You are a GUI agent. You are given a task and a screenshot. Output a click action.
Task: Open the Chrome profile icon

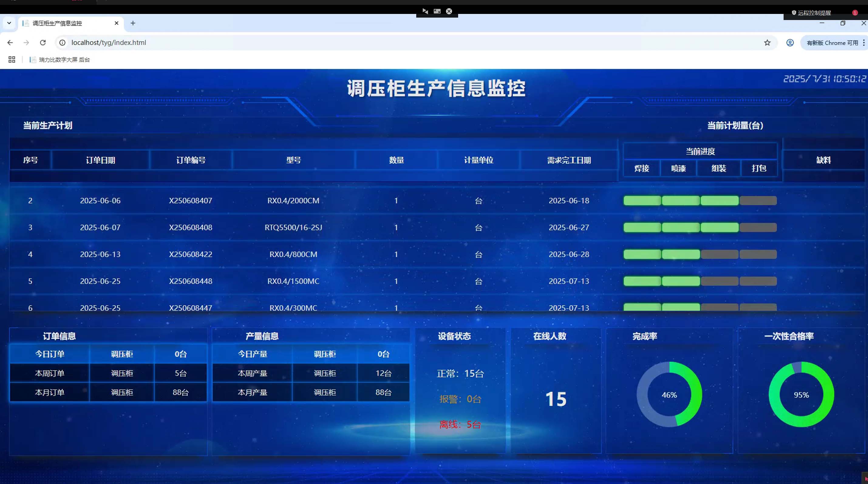[x=790, y=43]
